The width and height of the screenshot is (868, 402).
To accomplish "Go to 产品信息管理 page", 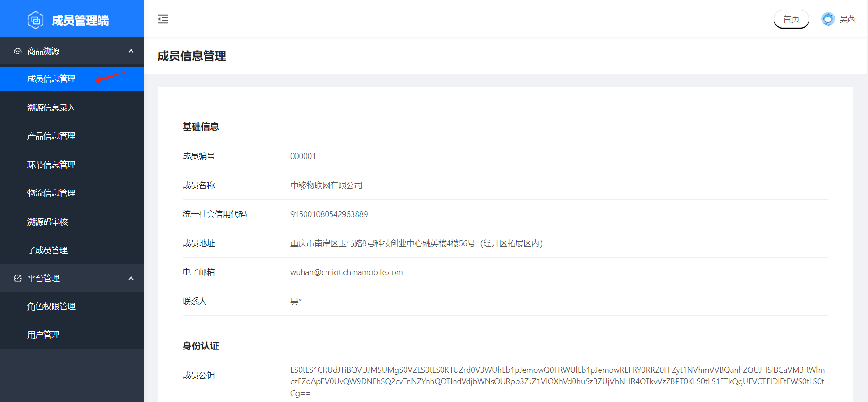I will point(52,136).
